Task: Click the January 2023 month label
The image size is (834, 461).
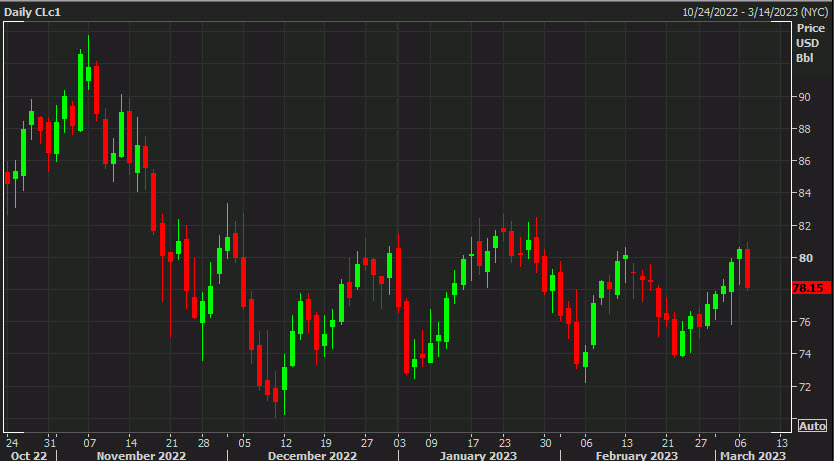Action: pos(478,455)
